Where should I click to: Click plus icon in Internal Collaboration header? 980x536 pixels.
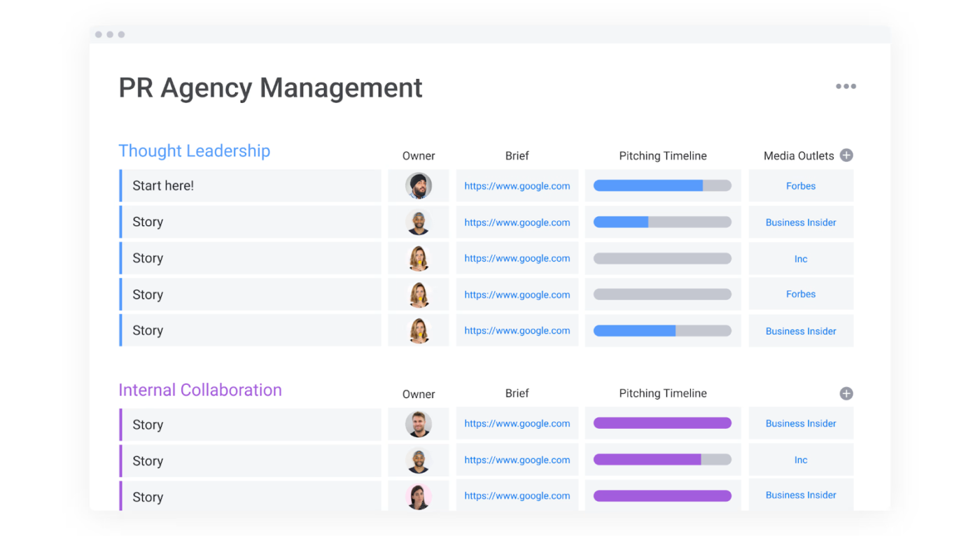(x=846, y=393)
